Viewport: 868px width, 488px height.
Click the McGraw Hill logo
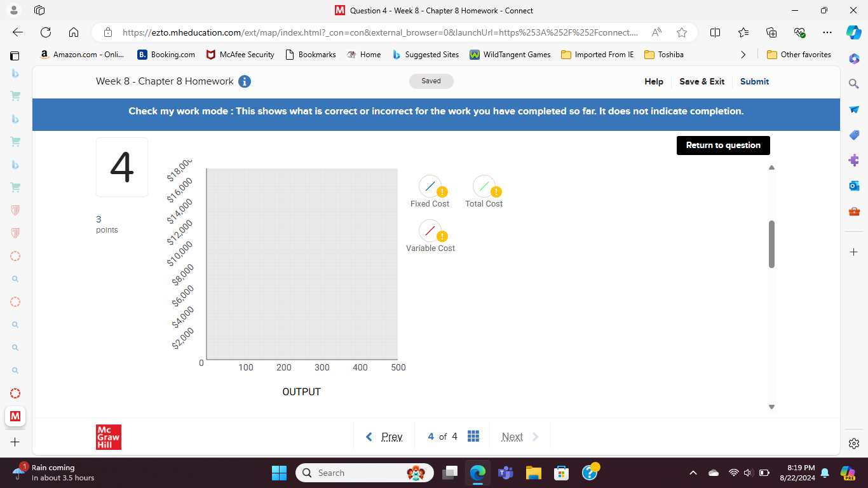[108, 437]
